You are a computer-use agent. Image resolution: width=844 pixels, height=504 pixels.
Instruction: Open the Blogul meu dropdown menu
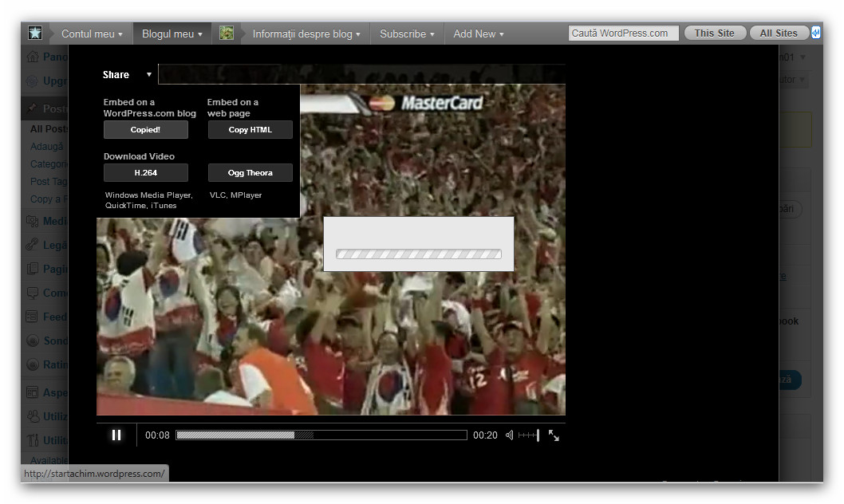(x=172, y=33)
